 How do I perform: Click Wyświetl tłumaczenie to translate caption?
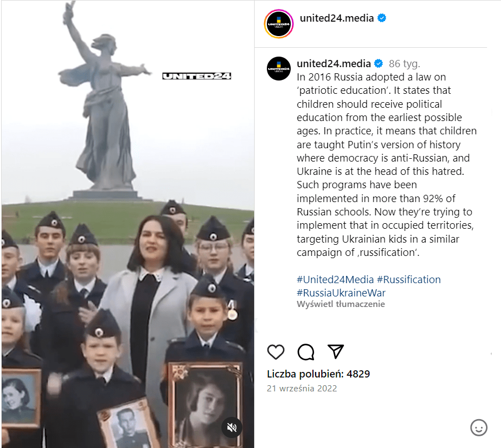click(341, 304)
